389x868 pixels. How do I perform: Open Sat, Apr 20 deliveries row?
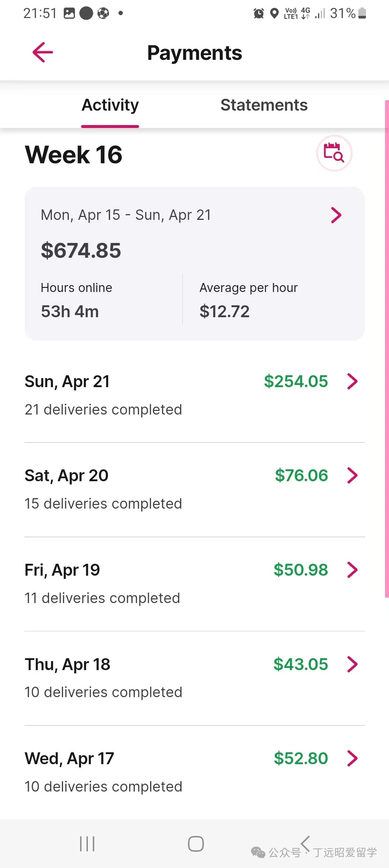tap(194, 490)
